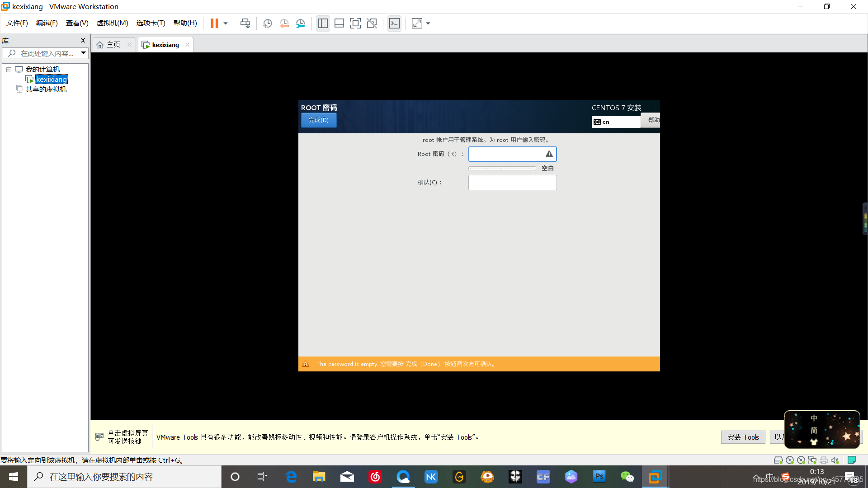Open Cortana from the taskbar

pyautogui.click(x=235, y=477)
